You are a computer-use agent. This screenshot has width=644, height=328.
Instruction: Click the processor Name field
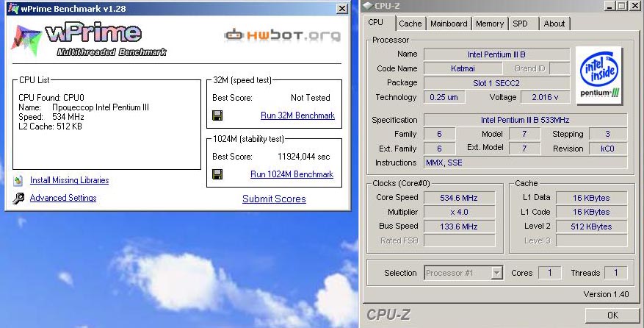[x=496, y=54]
